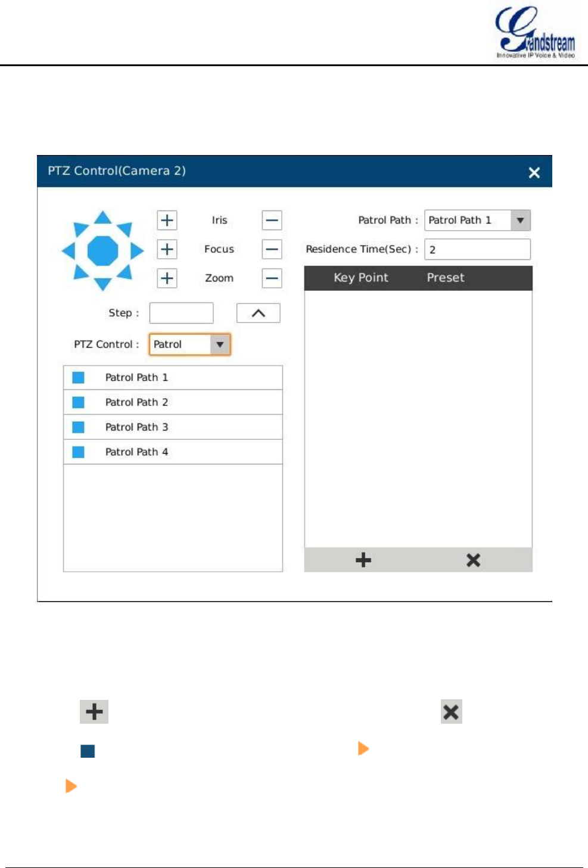Select Patrol Path 4 list row text
588x868 pixels.
136,452
